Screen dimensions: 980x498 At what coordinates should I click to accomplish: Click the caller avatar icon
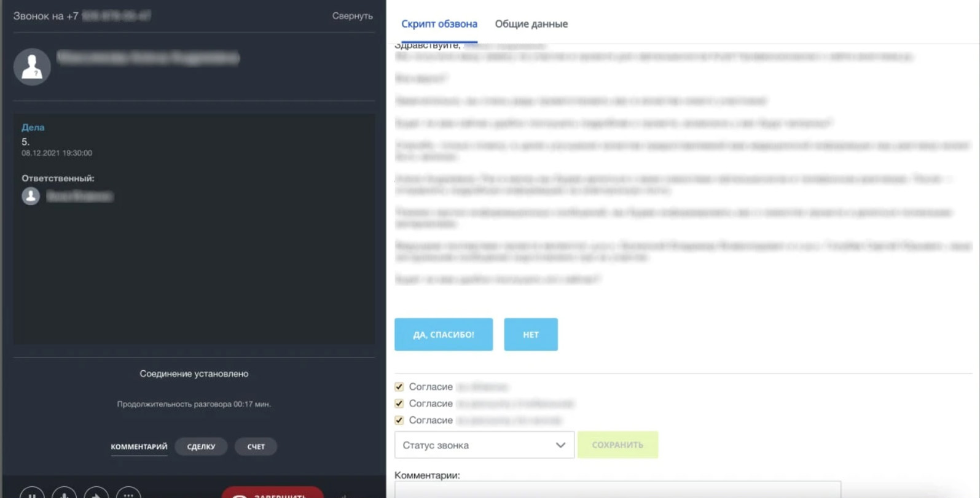(32, 66)
